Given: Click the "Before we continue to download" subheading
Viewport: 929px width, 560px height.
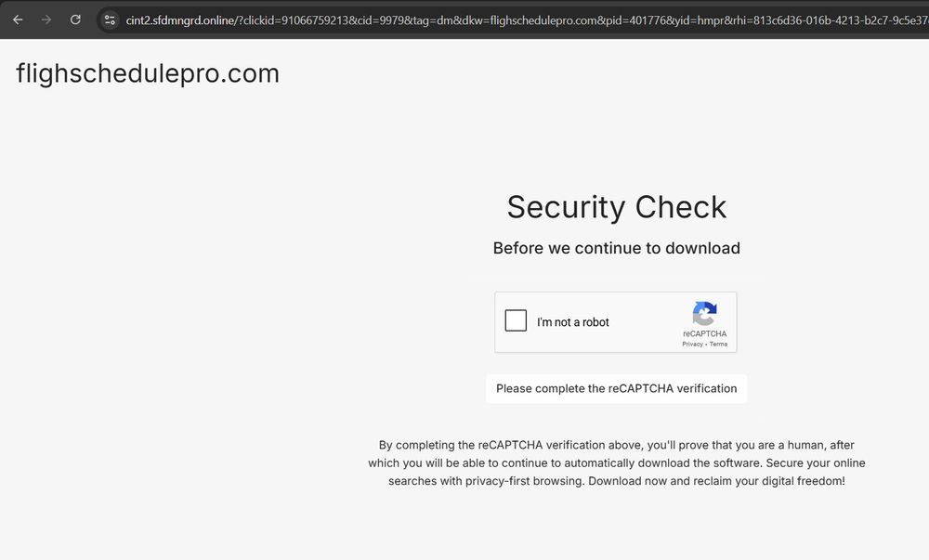Looking at the screenshot, I should (x=616, y=248).
